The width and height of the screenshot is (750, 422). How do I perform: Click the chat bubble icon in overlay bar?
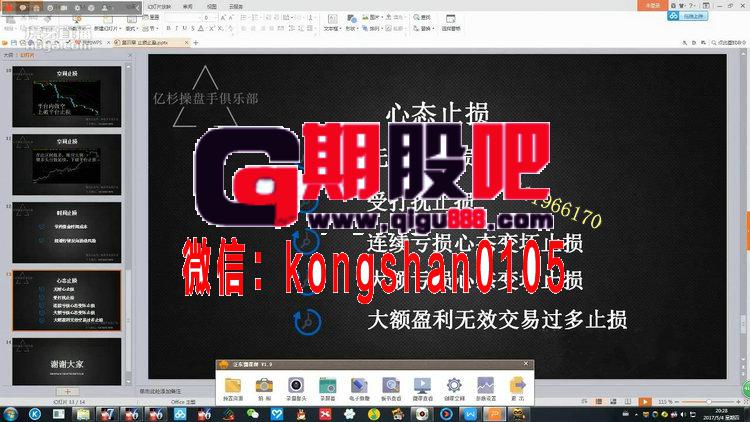[x=22, y=8]
